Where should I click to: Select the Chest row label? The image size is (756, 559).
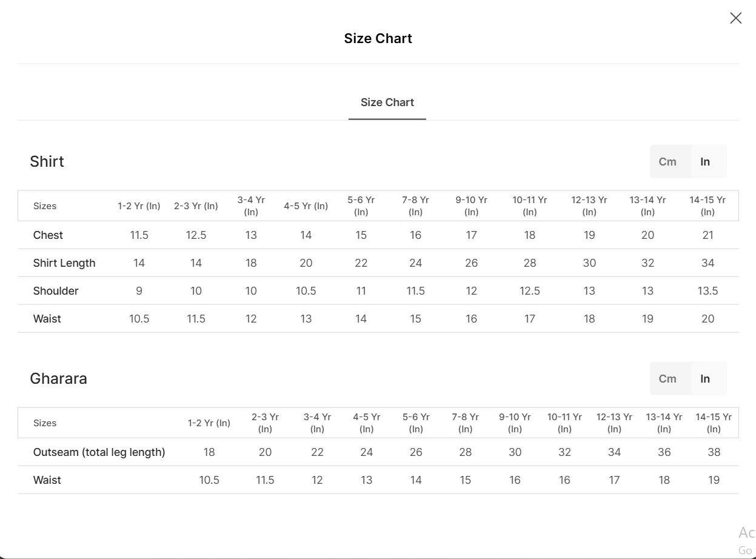(48, 235)
